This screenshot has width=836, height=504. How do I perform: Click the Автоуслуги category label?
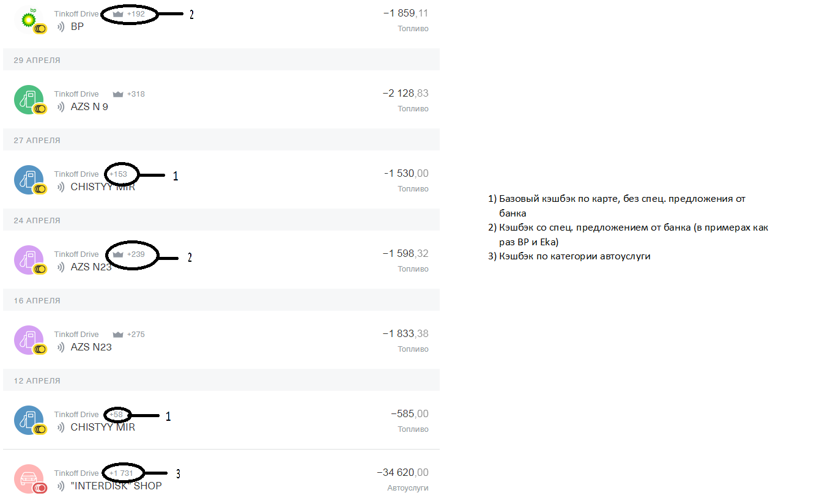[408, 488]
